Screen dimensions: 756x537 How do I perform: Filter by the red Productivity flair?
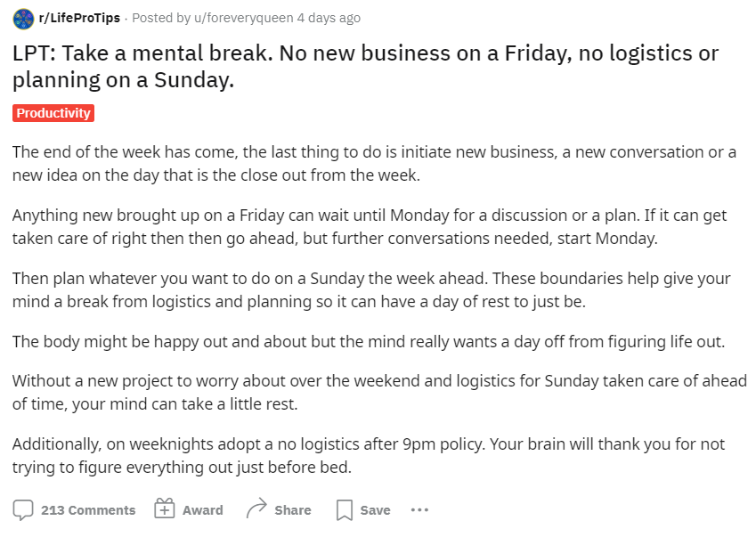(x=53, y=113)
